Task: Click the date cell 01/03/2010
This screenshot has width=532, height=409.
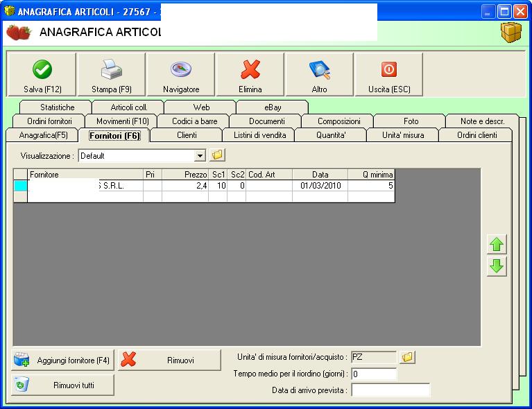Action: [x=320, y=186]
